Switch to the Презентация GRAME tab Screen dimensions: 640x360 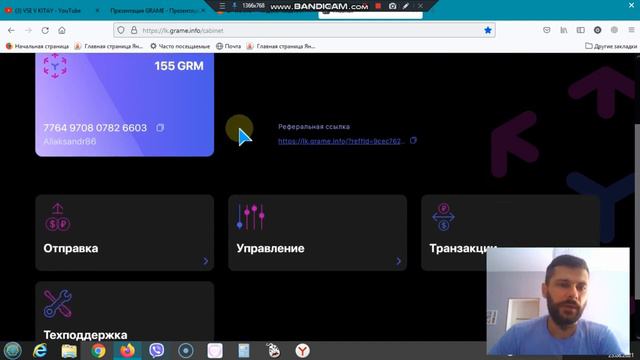[154, 11]
